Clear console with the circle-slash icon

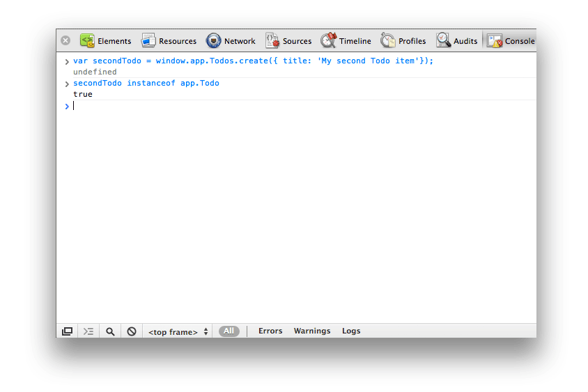click(x=132, y=331)
